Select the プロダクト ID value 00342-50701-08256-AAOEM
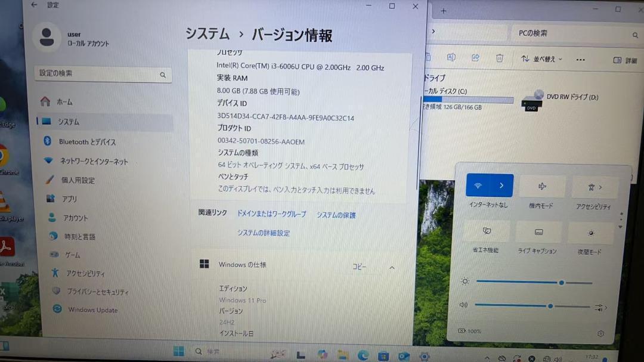Viewport: 644px width, 362px height. tap(261, 141)
